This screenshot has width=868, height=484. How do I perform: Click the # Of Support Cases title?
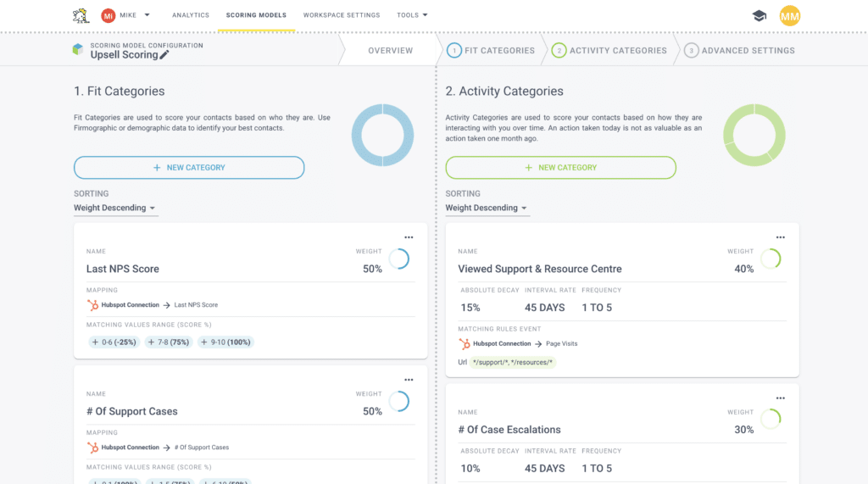tap(131, 411)
